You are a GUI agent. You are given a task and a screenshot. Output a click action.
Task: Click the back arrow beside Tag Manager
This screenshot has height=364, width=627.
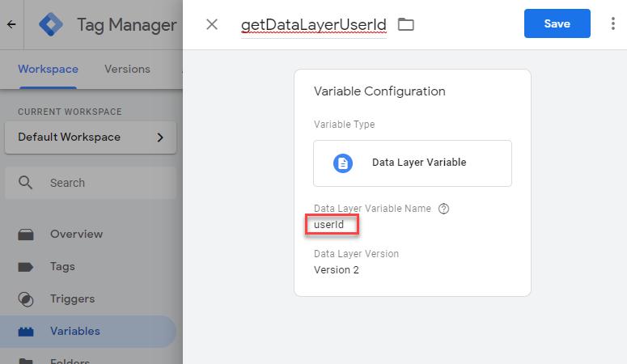(x=11, y=24)
